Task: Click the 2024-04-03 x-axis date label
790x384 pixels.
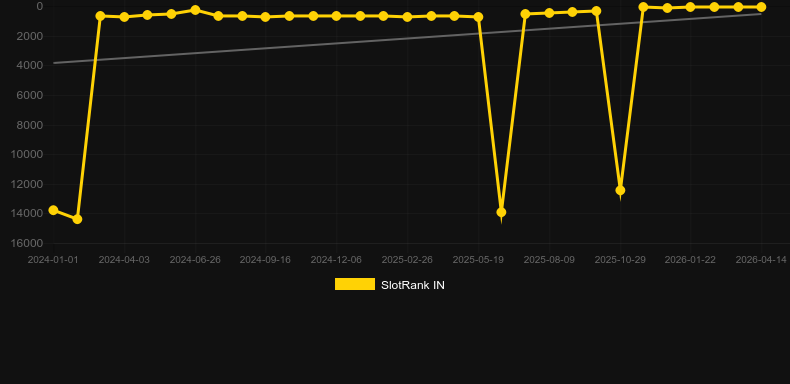Action: (124, 260)
